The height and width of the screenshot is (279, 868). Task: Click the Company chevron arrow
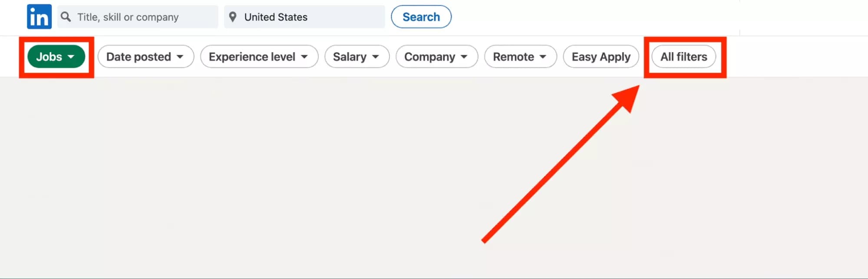coord(465,56)
